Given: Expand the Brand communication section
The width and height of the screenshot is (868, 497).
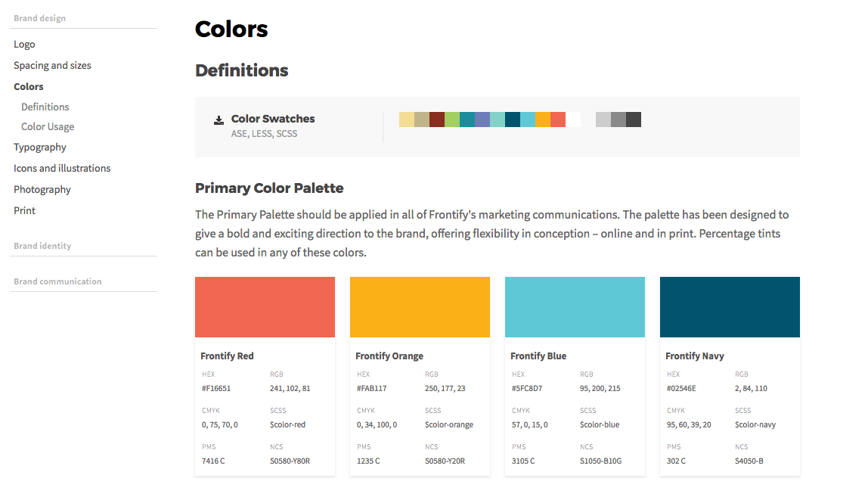Looking at the screenshot, I should (x=57, y=281).
